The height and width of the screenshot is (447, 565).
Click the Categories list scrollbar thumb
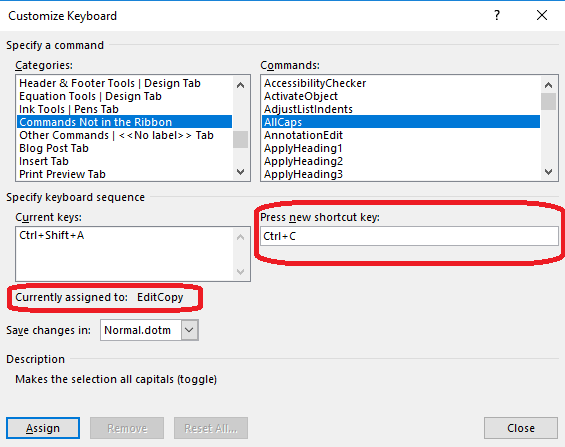tap(240, 139)
